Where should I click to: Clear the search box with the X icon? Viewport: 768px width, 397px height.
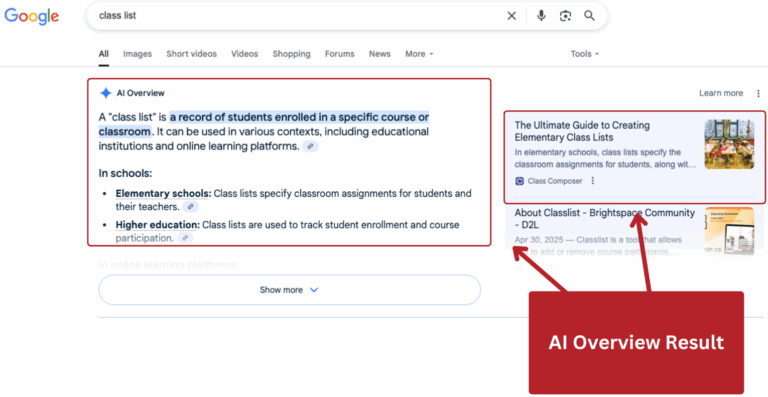click(511, 16)
